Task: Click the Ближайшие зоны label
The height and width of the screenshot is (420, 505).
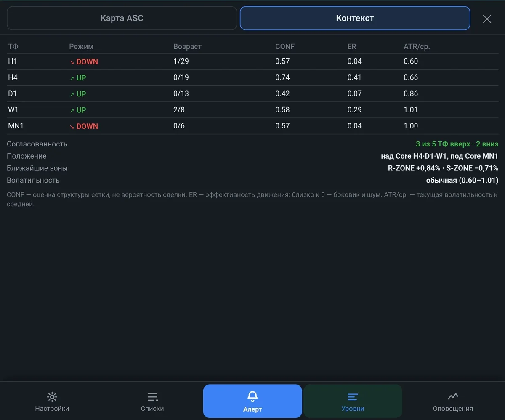Action: [x=37, y=168]
